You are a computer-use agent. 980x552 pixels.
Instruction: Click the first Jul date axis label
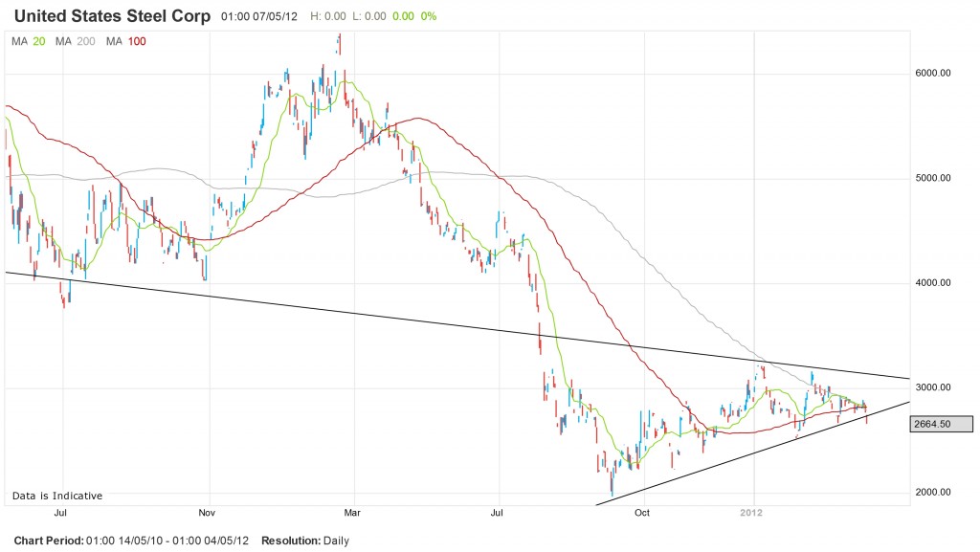[60, 513]
